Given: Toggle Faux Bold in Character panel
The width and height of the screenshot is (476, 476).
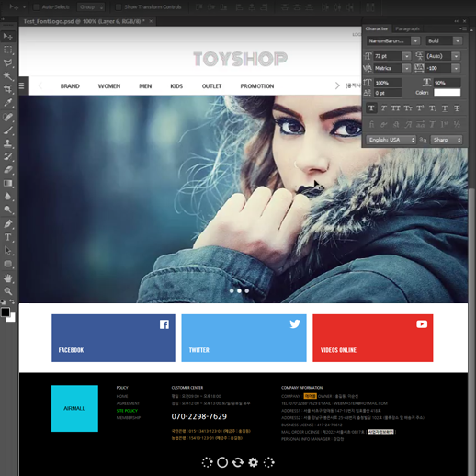Looking at the screenshot, I should [x=371, y=108].
